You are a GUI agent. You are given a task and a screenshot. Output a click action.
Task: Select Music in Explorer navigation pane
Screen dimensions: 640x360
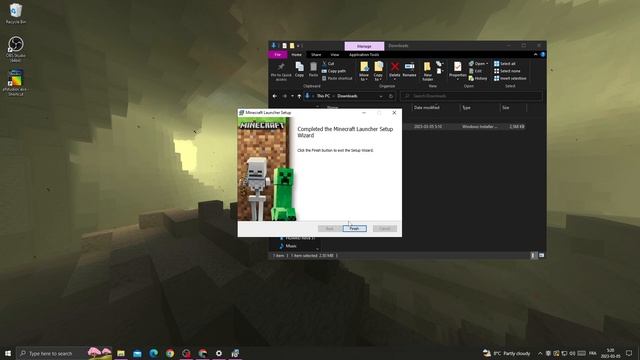click(291, 246)
